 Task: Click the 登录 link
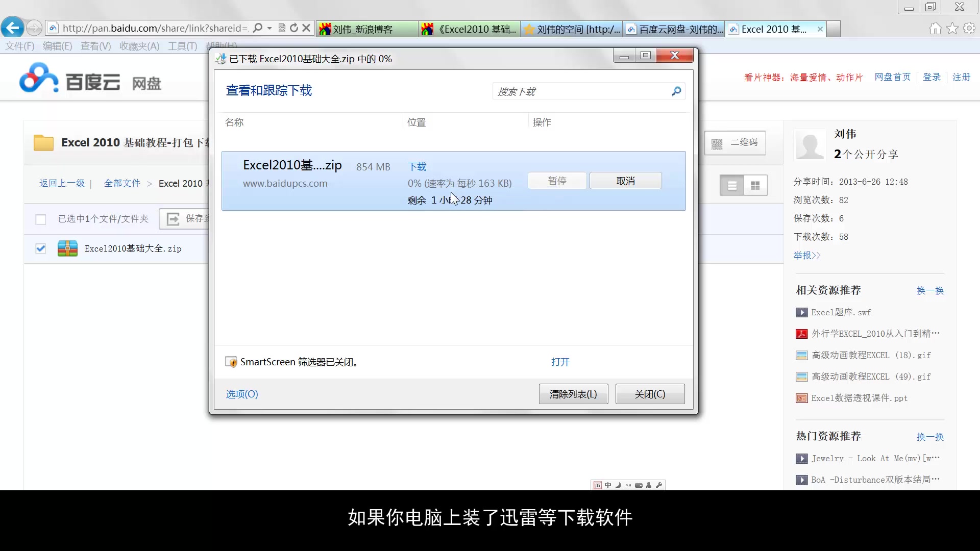click(x=932, y=77)
